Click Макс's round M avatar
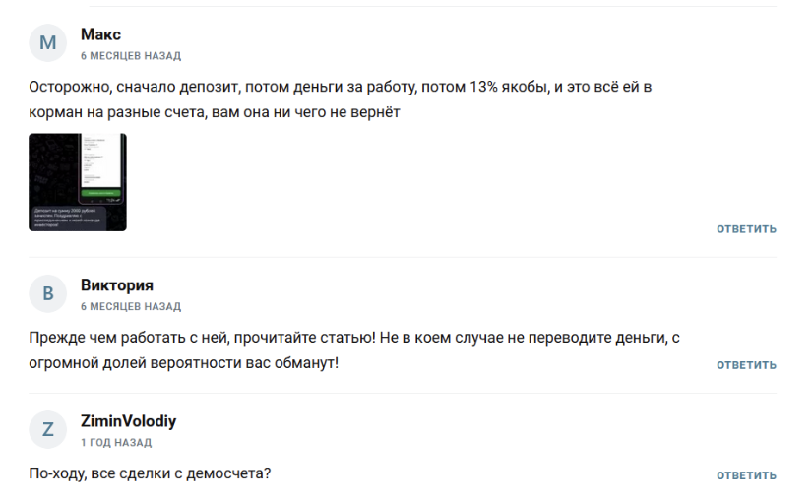 pos(48,43)
